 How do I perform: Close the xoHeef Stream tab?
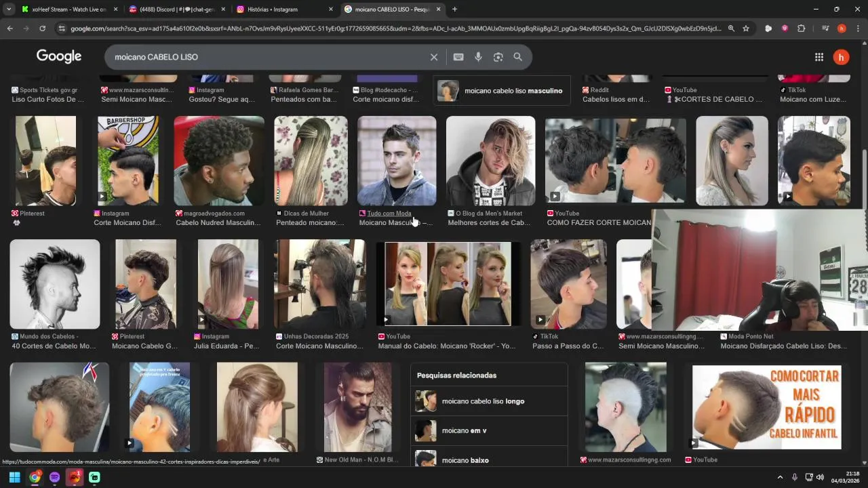[115, 9]
